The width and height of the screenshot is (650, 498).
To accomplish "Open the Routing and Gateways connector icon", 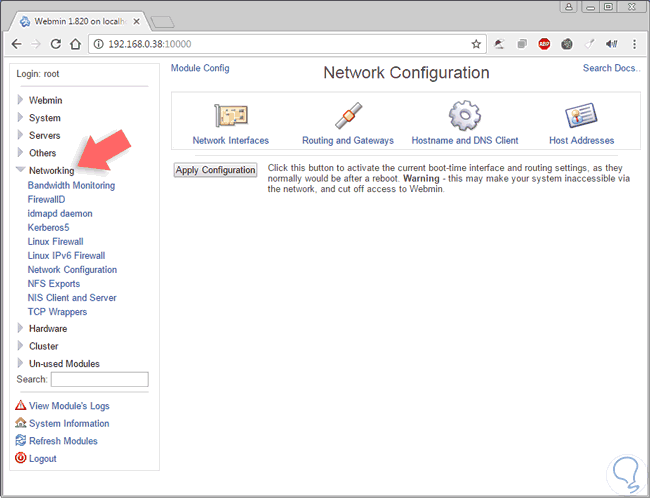I will (x=348, y=115).
